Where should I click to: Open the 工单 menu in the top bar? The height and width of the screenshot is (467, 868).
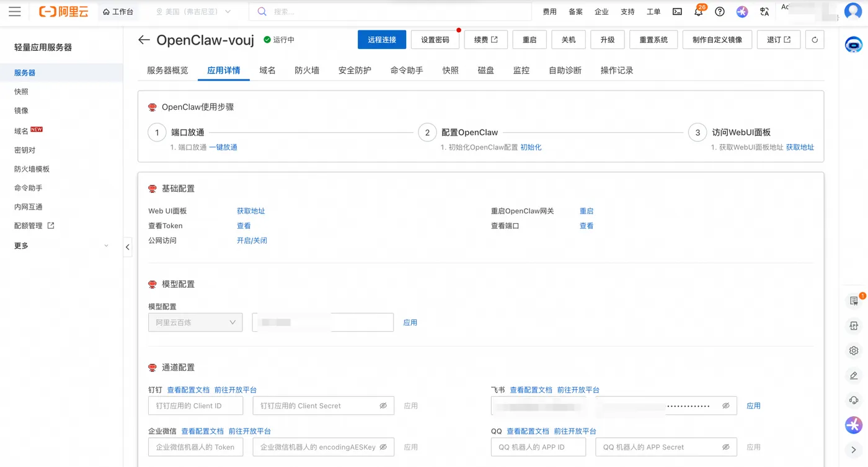(653, 11)
